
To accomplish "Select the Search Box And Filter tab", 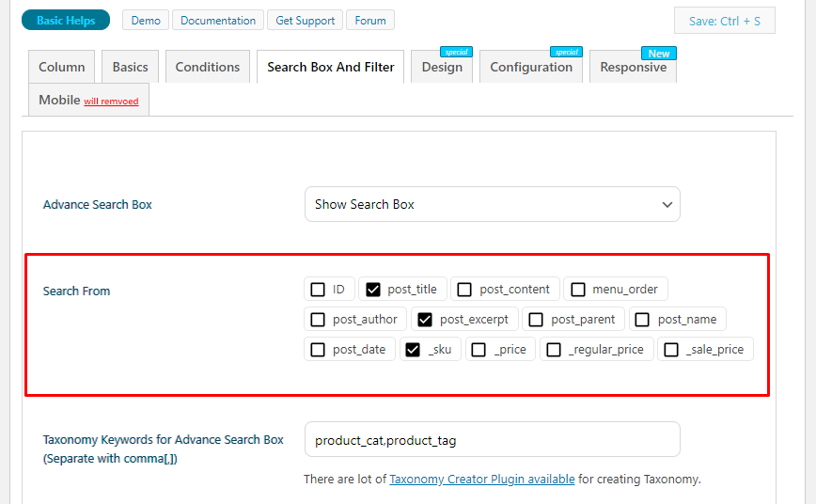I will [x=331, y=67].
